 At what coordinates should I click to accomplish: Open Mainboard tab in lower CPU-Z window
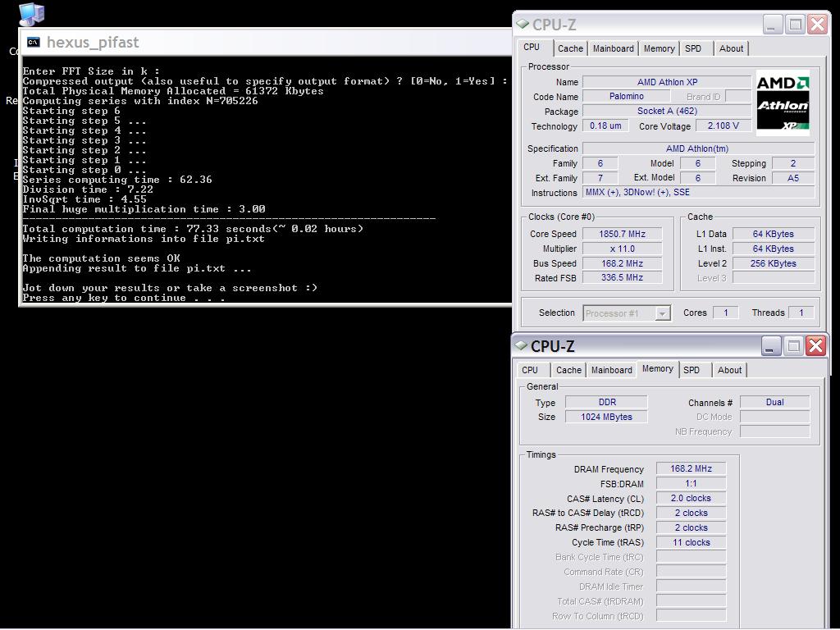point(611,370)
